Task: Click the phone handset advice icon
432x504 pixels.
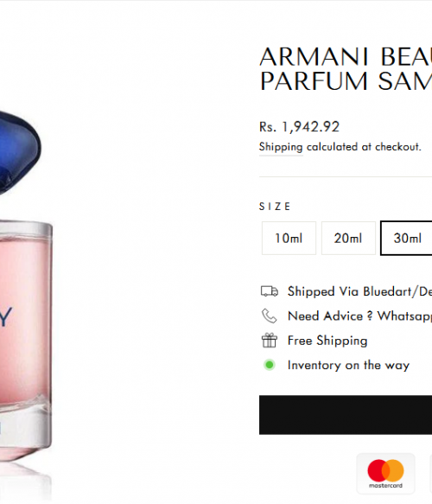Action: click(270, 316)
